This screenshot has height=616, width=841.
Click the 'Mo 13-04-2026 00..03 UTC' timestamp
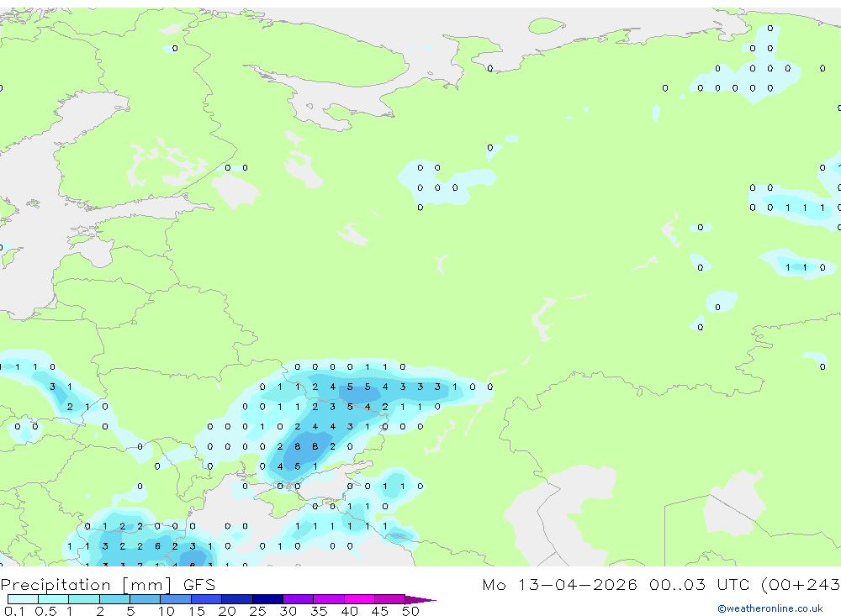click(x=618, y=584)
